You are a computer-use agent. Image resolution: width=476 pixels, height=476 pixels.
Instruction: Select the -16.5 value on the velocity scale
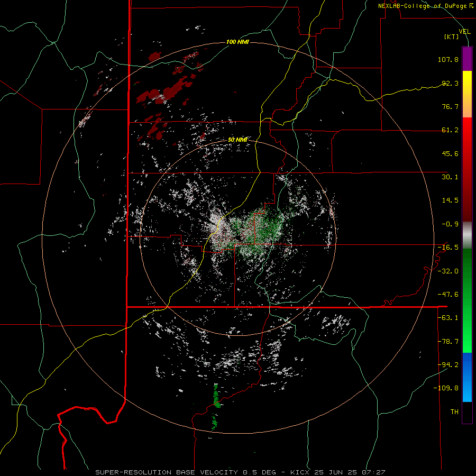(448, 248)
